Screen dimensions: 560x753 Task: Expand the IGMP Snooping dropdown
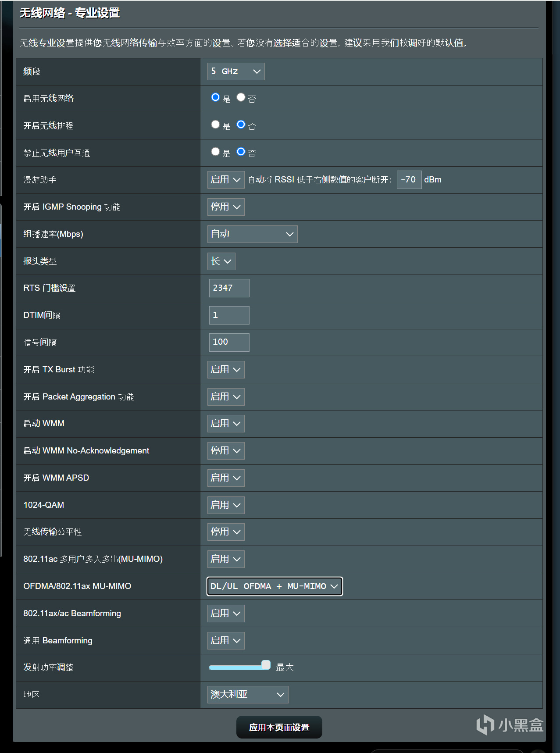(226, 207)
